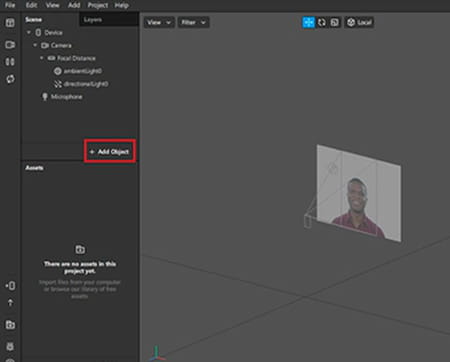Image resolution: width=450 pixels, height=362 pixels.
Task: Click the add asset folder icon in sidebar
Action: [x=10, y=325]
